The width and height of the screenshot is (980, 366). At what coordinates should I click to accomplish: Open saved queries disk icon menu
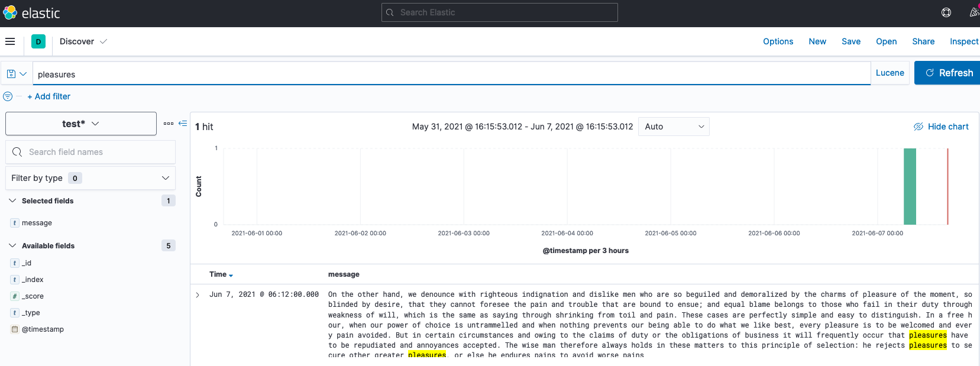click(17, 74)
